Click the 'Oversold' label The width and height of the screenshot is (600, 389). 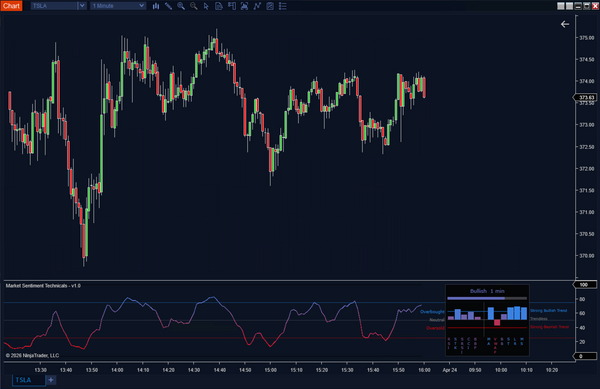coord(435,328)
